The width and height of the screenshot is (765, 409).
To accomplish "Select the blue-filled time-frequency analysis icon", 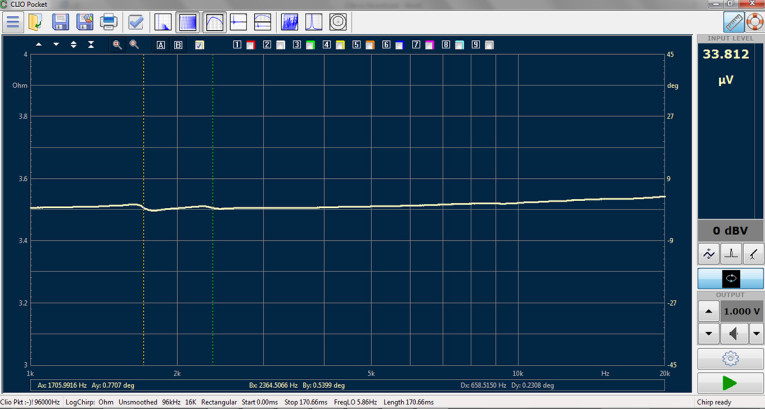I will click(188, 22).
